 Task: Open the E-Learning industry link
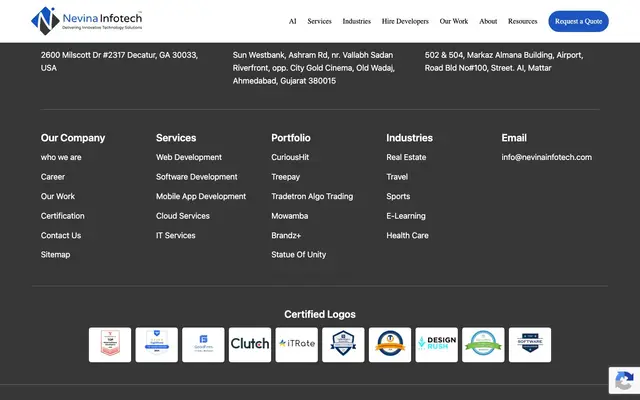[406, 216]
